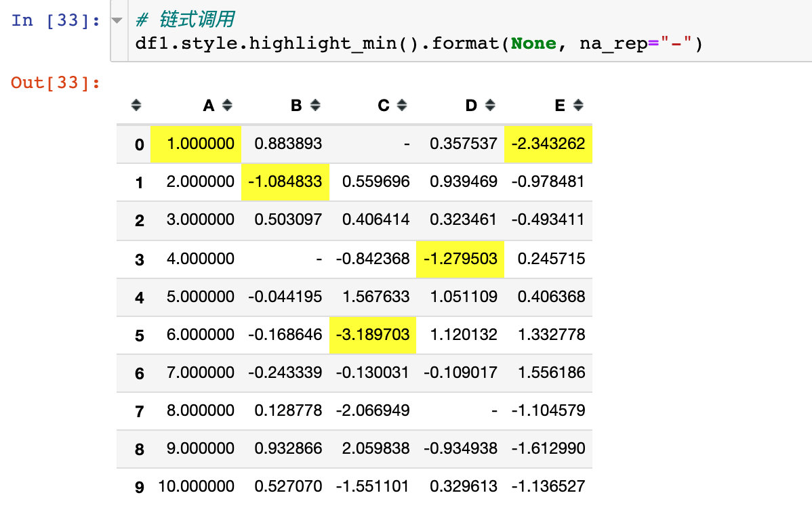Viewport: 812px width, 512px height.
Task: Click cell value 7.000000
Action: [201, 372]
